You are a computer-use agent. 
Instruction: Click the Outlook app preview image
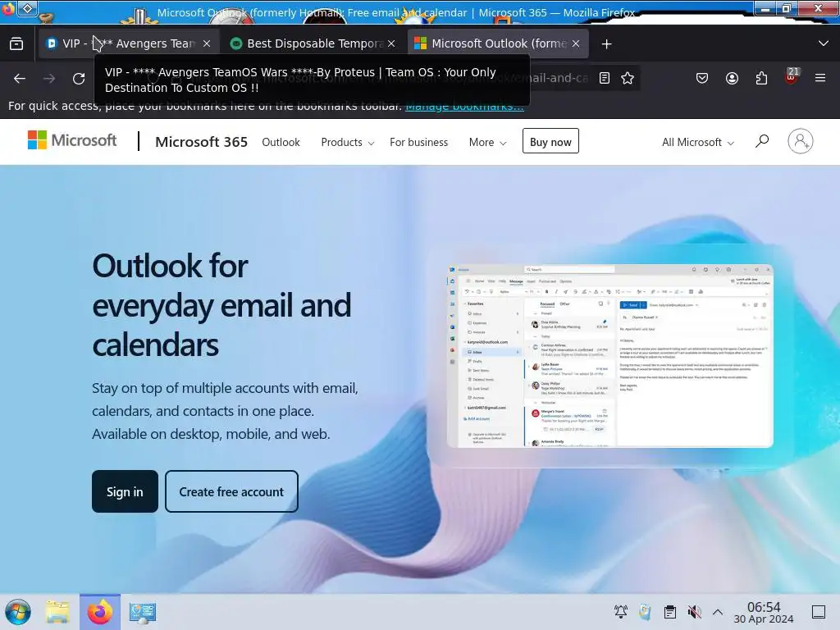[x=610, y=356]
